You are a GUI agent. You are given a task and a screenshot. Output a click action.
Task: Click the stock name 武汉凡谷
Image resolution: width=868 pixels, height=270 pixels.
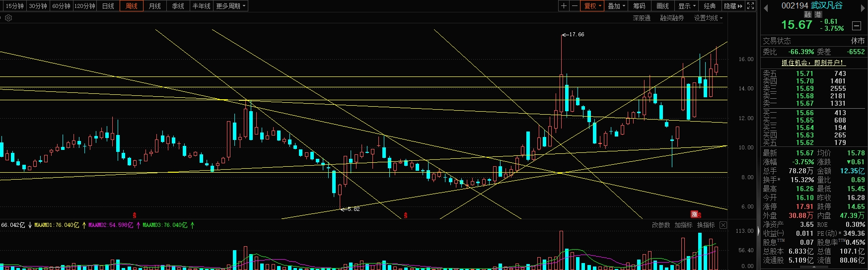pos(827,5)
